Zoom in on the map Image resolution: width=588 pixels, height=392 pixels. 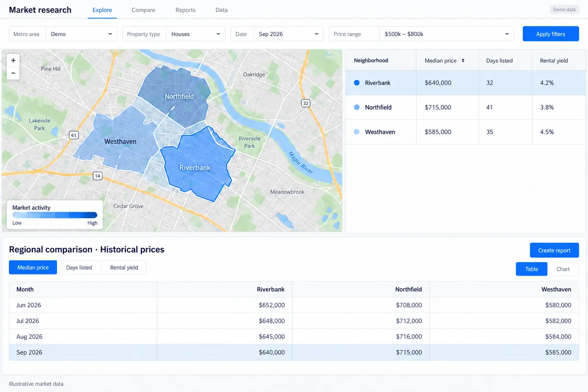13,60
